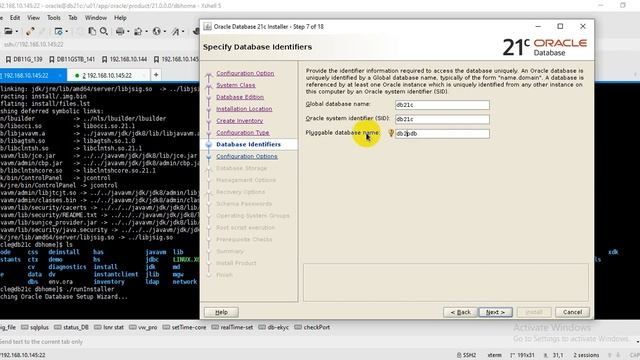
Task: Click the Xshell find magnifier icon
Action: 104,31
